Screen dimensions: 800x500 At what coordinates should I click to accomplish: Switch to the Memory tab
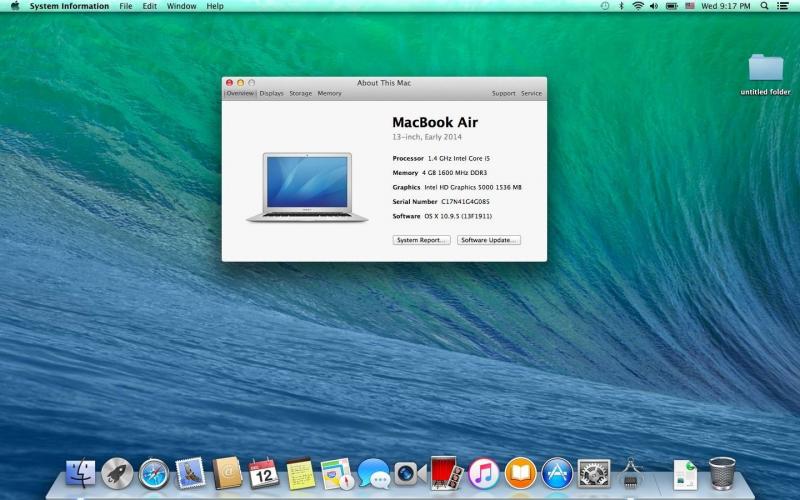[x=330, y=93]
